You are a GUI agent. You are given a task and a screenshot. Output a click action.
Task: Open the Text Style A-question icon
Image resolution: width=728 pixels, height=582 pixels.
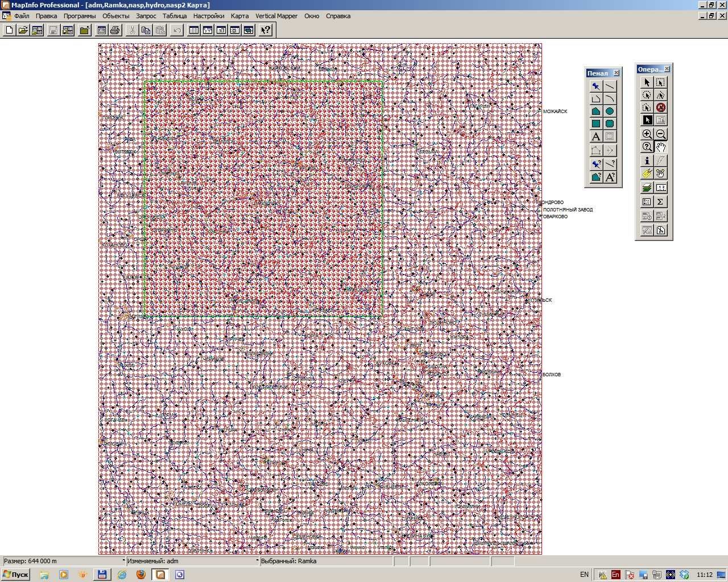[x=610, y=177]
